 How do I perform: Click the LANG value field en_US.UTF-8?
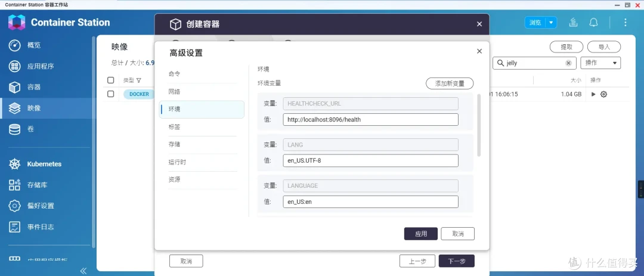370,160
